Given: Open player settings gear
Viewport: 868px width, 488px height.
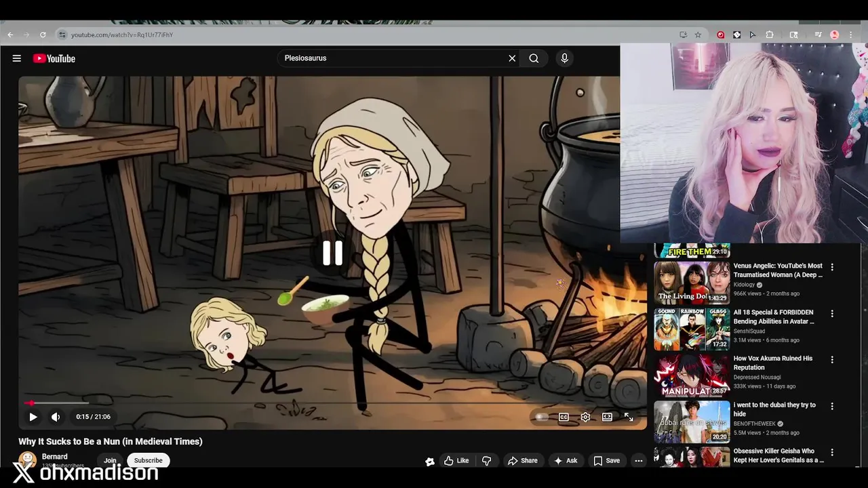Looking at the screenshot, I should (x=585, y=417).
